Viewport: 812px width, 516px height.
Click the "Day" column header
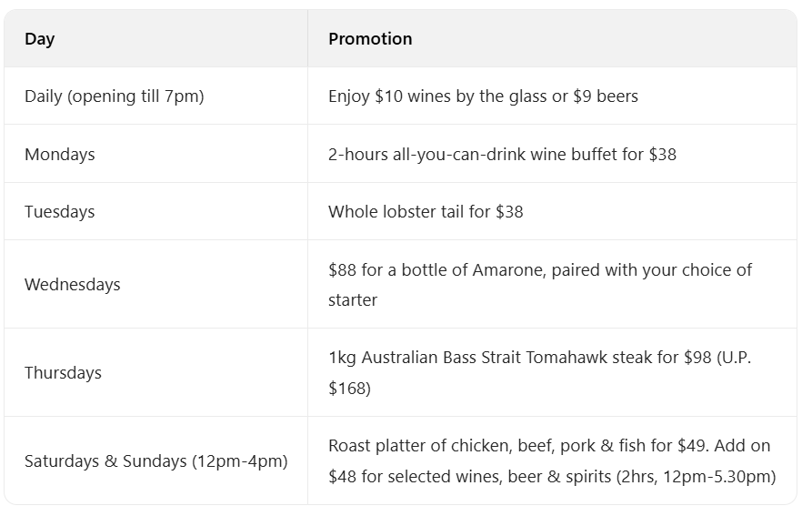click(x=39, y=39)
